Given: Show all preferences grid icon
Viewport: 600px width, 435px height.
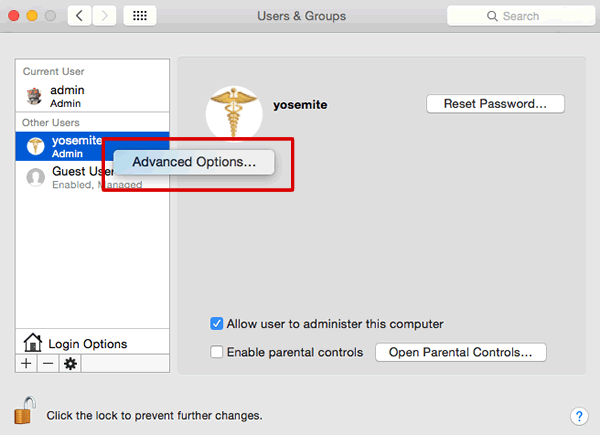Looking at the screenshot, I should 140,16.
